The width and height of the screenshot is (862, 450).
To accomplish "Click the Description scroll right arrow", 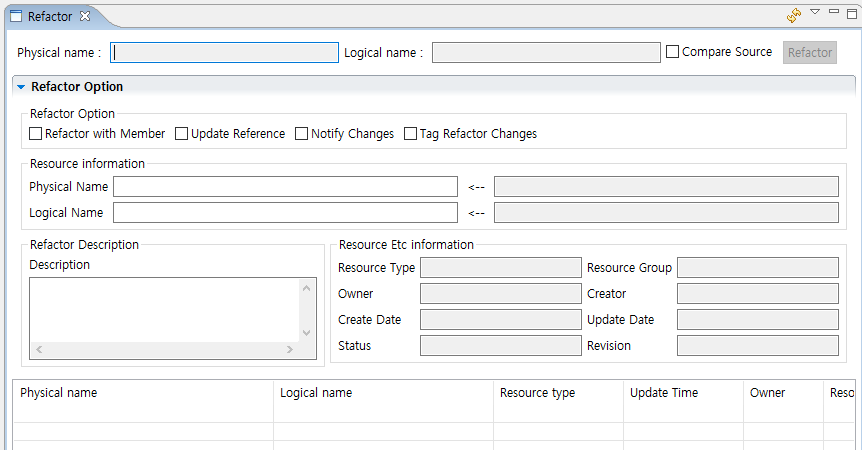I will click(289, 350).
